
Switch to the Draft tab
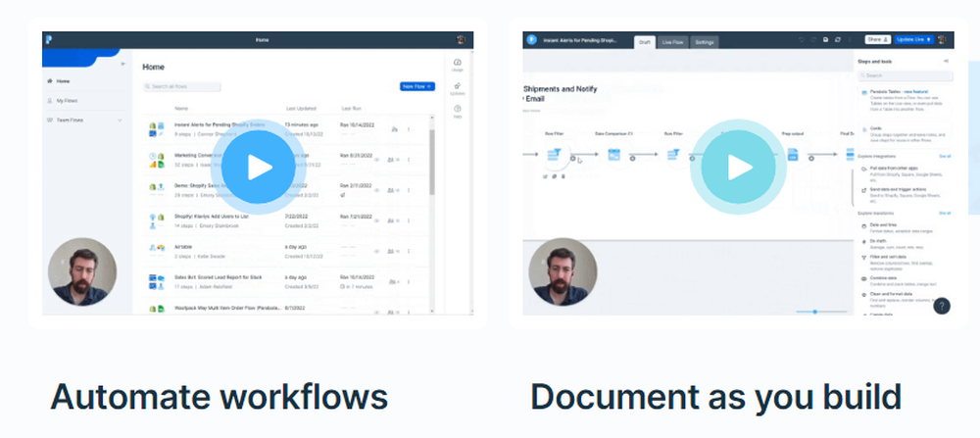pos(645,42)
